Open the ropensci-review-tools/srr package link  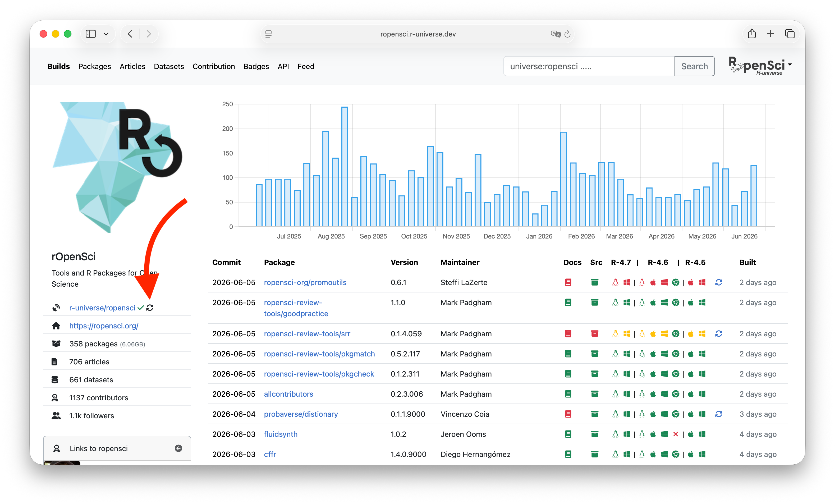[307, 333]
